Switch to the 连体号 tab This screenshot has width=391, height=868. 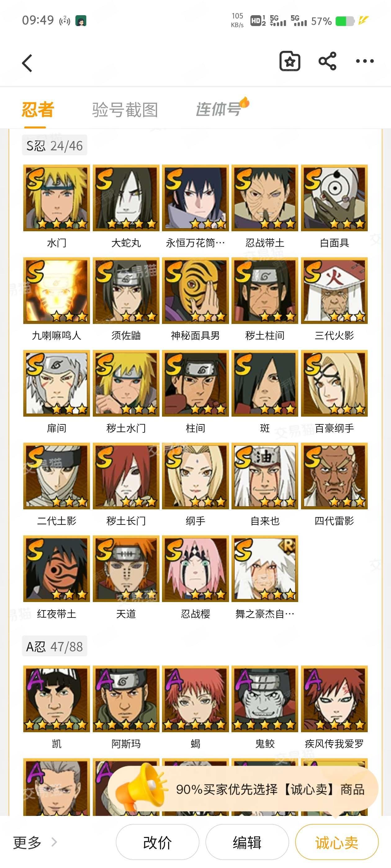tap(218, 109)
